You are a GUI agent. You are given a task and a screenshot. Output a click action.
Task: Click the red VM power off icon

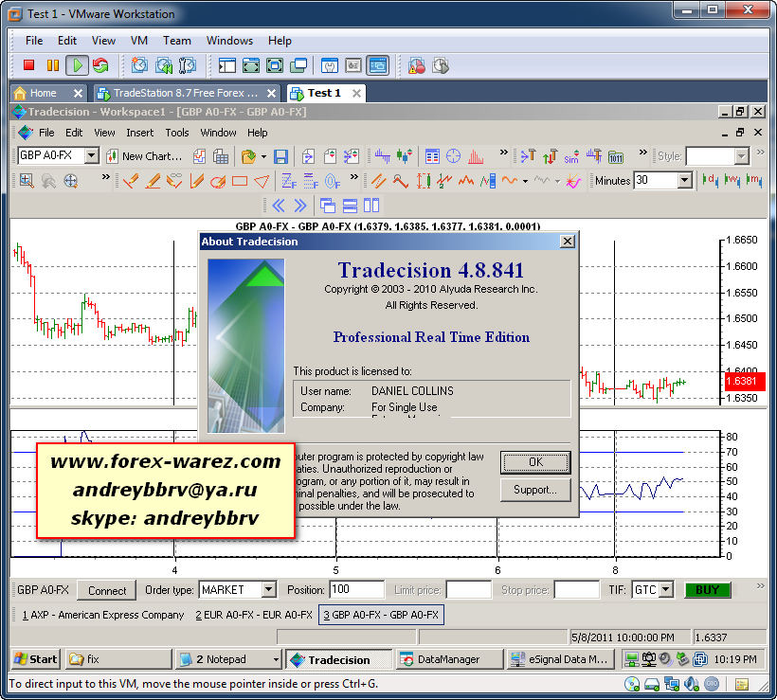click(x=28, y=65)
